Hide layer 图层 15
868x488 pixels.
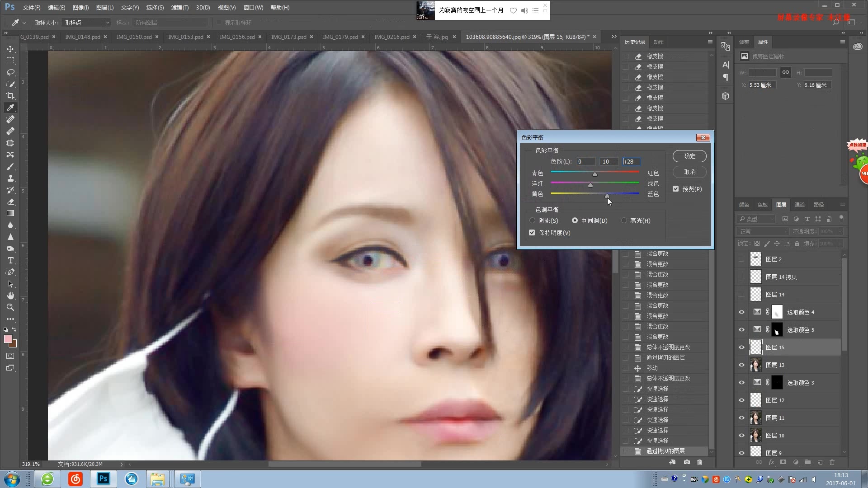pos(741,347)
